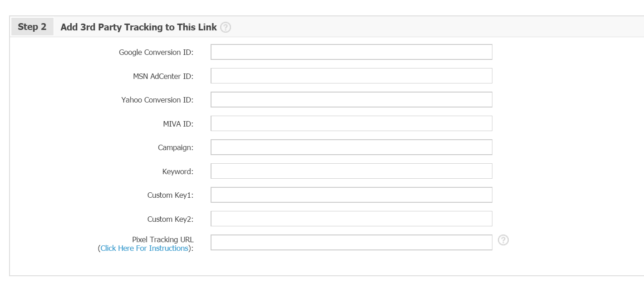The width and height of the screenshot is (644, 298).
Task: Click the help icon beside the Step 2 heading
Action: pyautogui.click(x=226, y=27)
